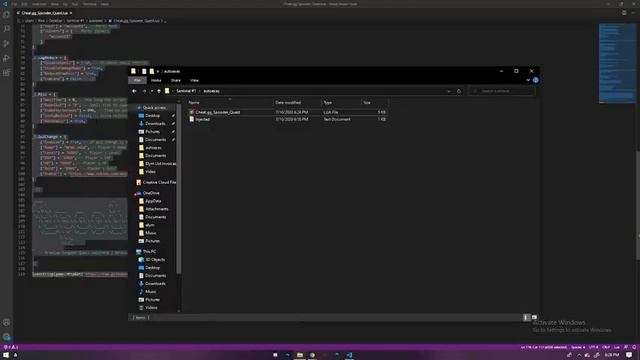Image resolution: width=640 pixels, height=360 pixels.
Task: Open the File tab in File Explorer
Action: pos(137,80)
